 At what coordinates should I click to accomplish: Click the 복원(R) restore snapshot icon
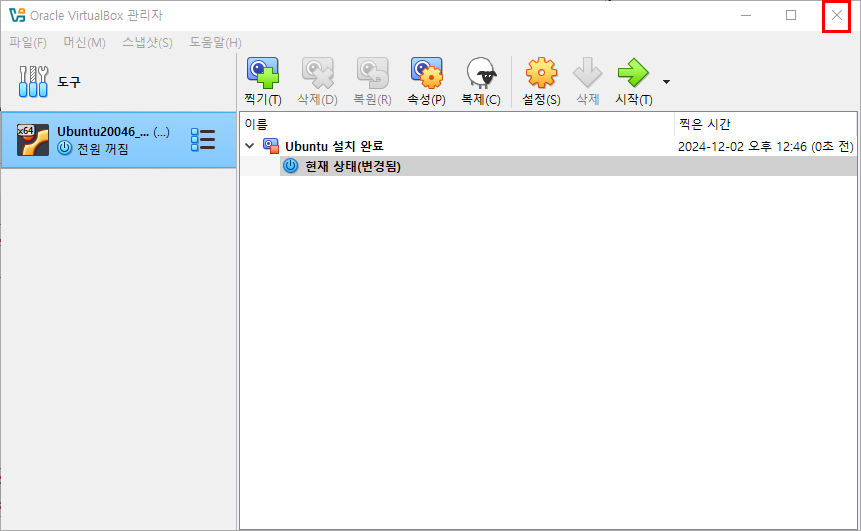click(x=372, y=72)
